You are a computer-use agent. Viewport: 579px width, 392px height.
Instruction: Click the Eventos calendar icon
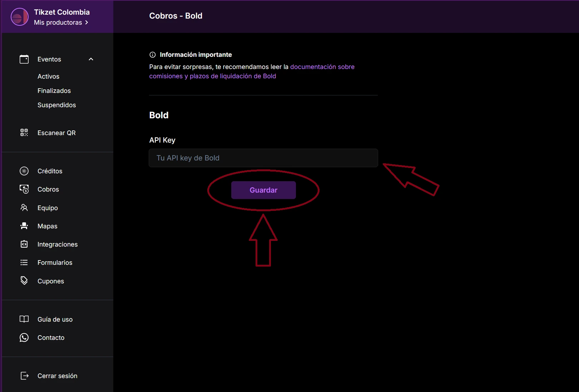[24, 59]
